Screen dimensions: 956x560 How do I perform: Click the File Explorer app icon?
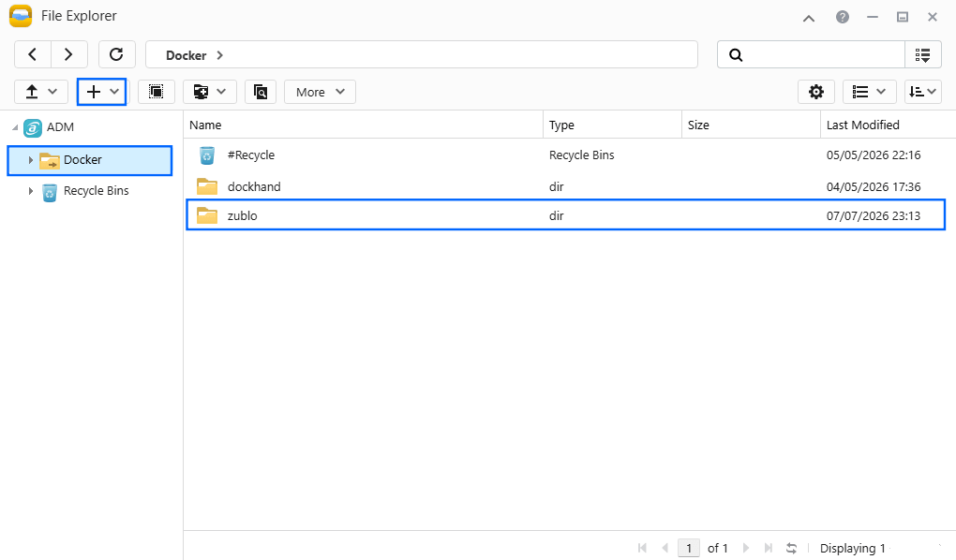(x=21, y=16)
